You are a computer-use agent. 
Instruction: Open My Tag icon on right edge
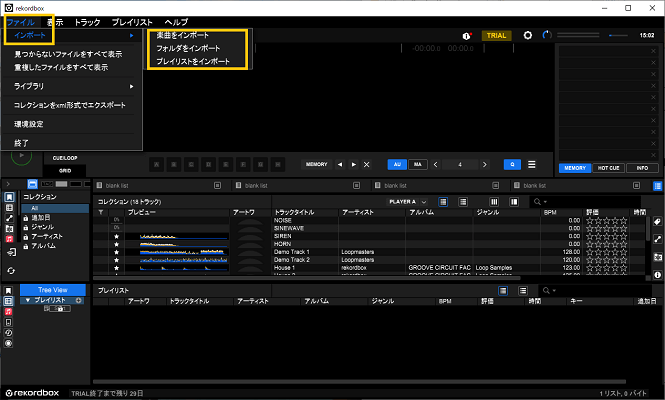[x=657, y=221]
